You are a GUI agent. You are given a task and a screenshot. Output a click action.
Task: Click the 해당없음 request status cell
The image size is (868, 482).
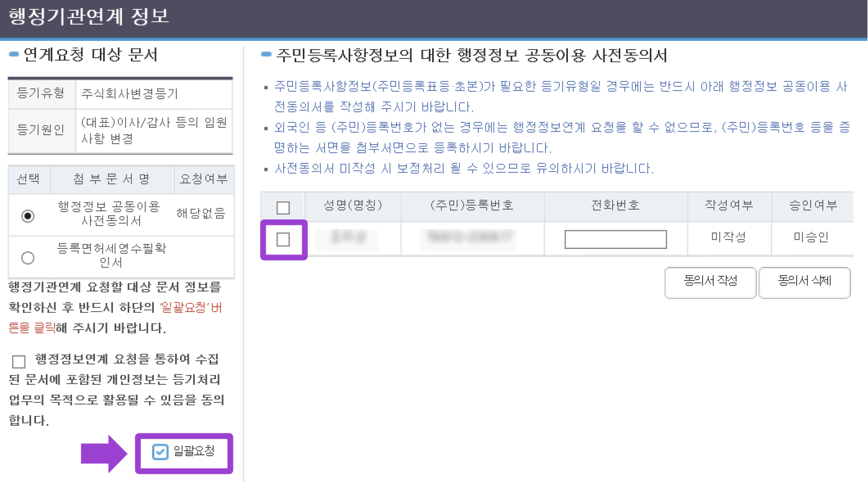coord(201,213)
